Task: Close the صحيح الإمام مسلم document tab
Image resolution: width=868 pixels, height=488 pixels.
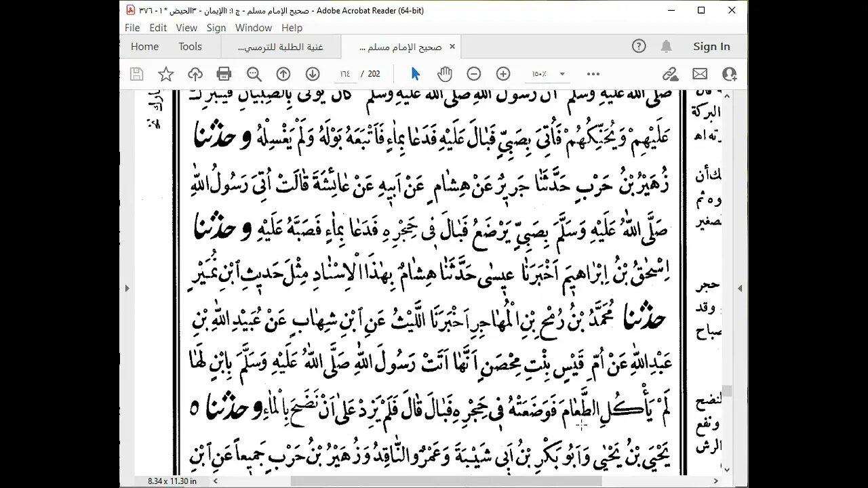Action: [452, 46]
